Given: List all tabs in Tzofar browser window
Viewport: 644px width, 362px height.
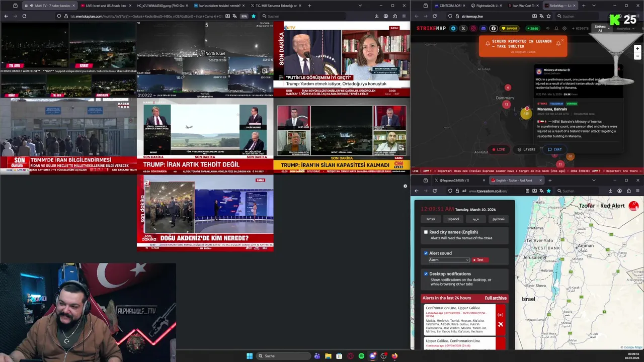Looking at the screenshot, I should tap(594, 180).
